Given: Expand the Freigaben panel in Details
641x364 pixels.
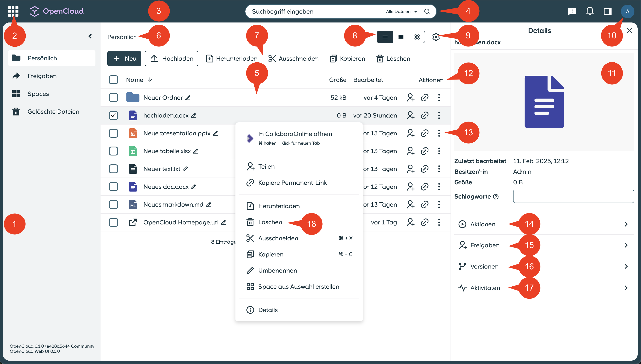Looking at the screenshot, I should (544, 245).
